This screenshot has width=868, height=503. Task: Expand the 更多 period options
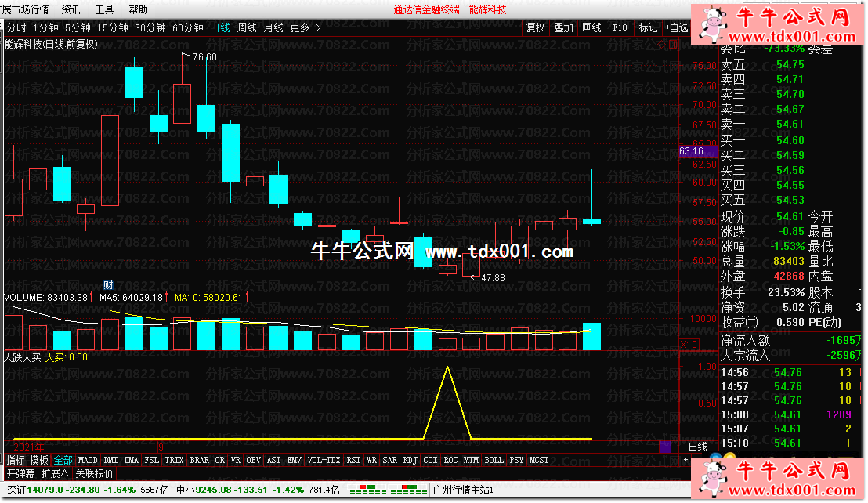tap(305, 27)
